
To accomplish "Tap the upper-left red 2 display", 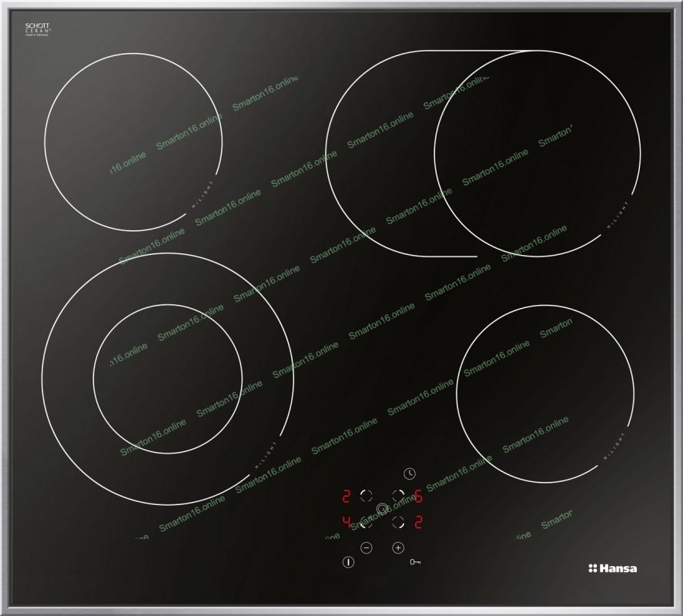I will (347, 496).
